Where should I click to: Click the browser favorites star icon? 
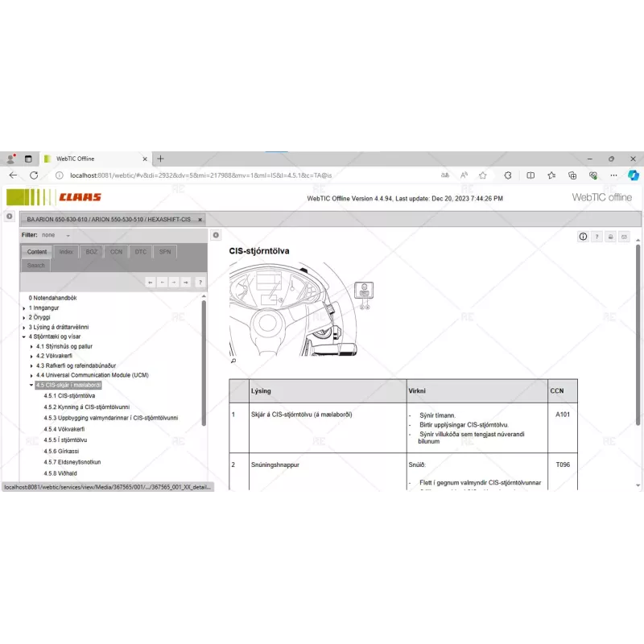[x=481, y=174]
